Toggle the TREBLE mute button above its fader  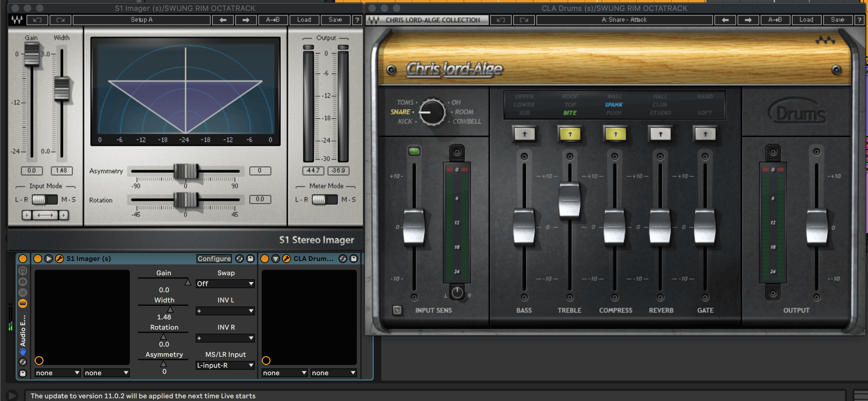(x=570, y=156)
